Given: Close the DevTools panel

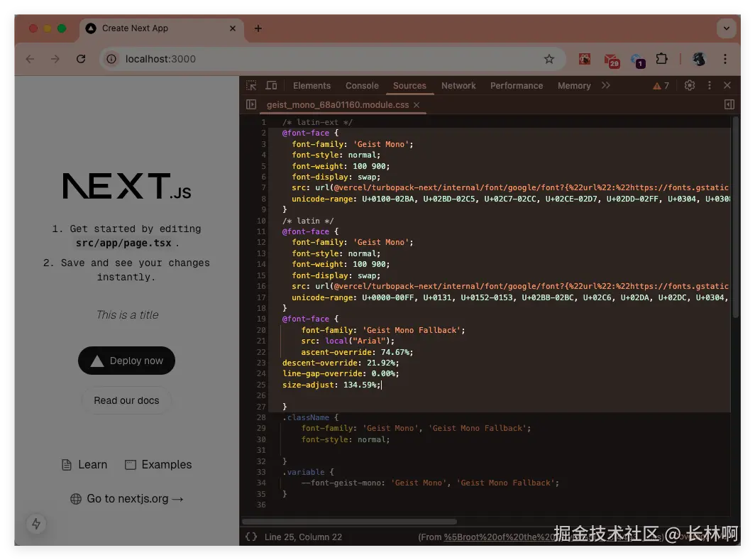Looking at the screenshot, I should pyautogui.click(x=727, y=85).
